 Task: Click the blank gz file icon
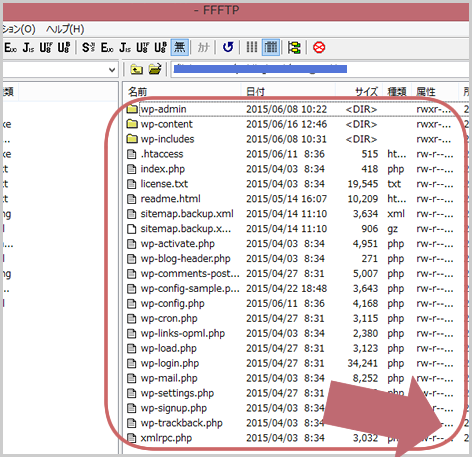click(x=132, y=229)
